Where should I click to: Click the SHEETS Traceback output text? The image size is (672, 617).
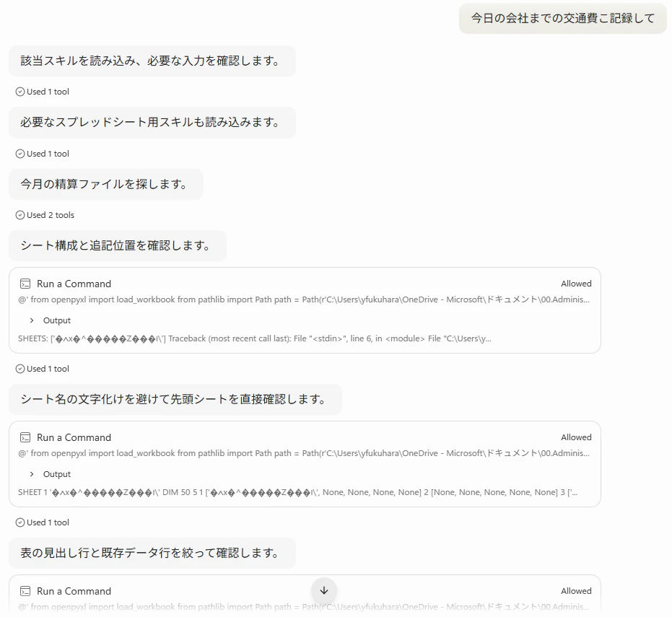point(255,338)
